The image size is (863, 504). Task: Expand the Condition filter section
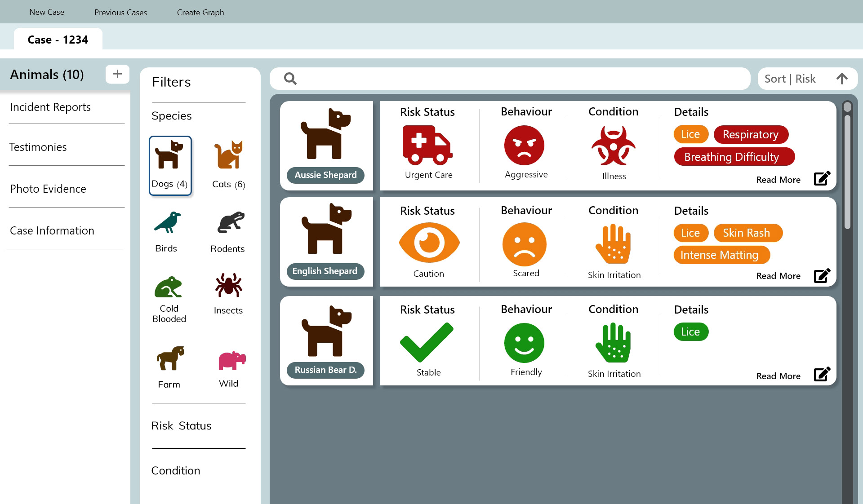click(176, 471)
